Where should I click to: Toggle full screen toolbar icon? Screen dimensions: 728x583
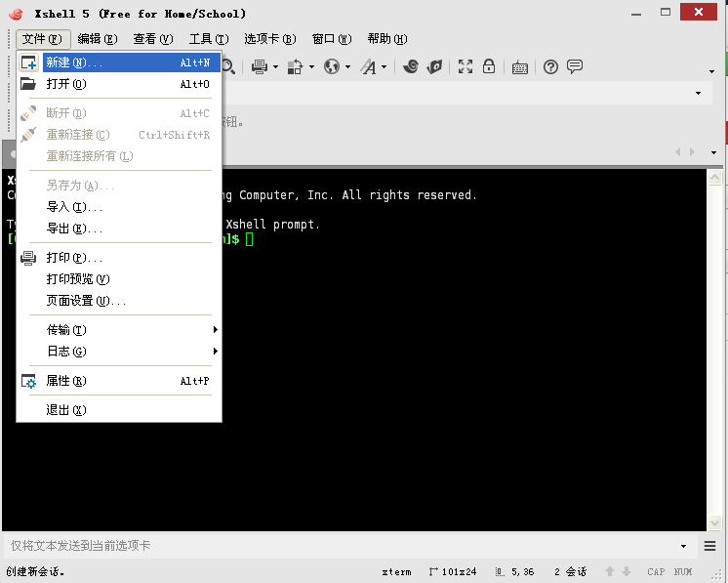[x=465, y=67]
